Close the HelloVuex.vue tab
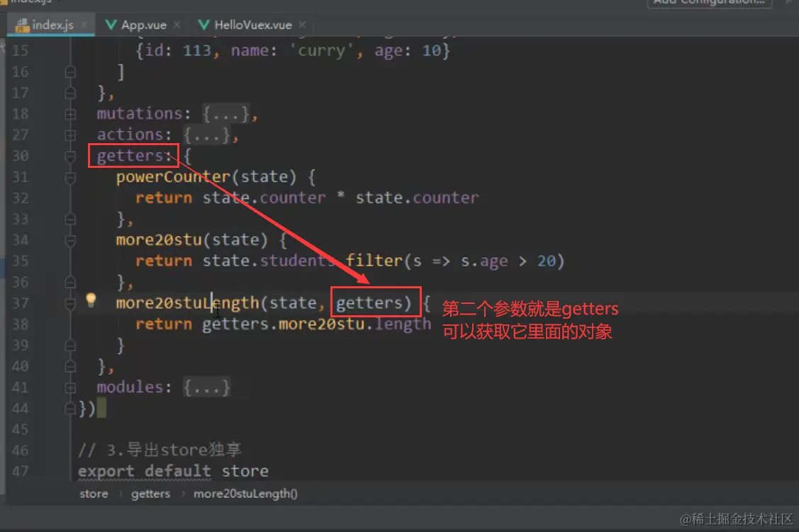 (302, 24)
